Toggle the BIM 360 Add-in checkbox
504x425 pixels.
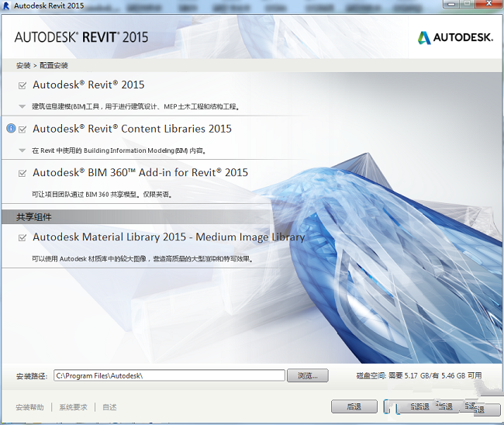22,173
